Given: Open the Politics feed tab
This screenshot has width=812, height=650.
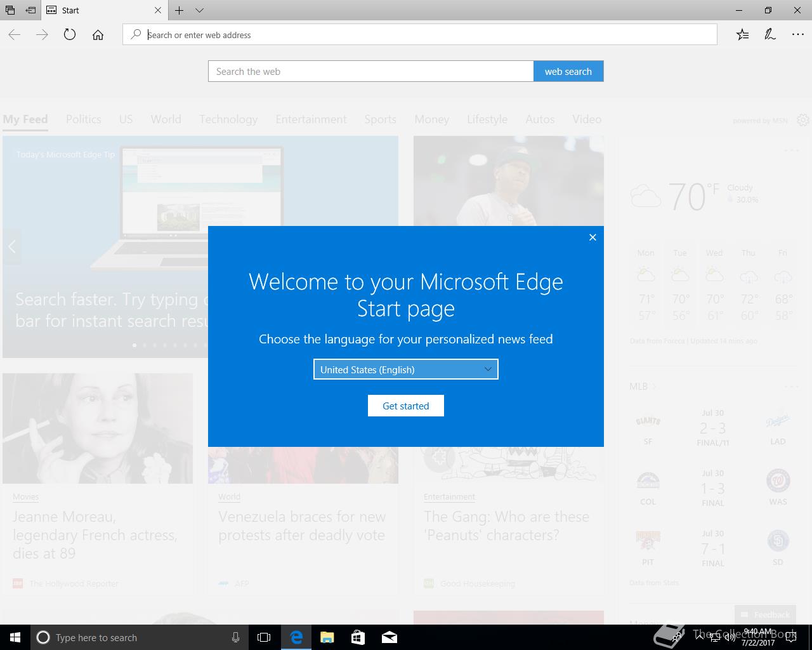Looking at the screenshot, I should (x=84, y=119).
